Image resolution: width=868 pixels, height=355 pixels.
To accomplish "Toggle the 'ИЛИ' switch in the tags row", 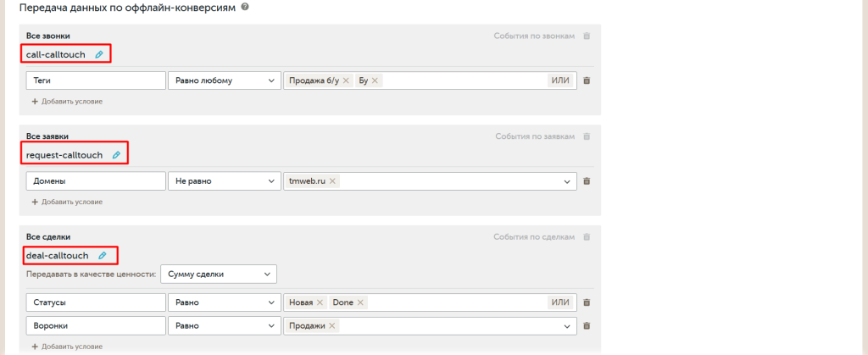I will pos(560,80).
